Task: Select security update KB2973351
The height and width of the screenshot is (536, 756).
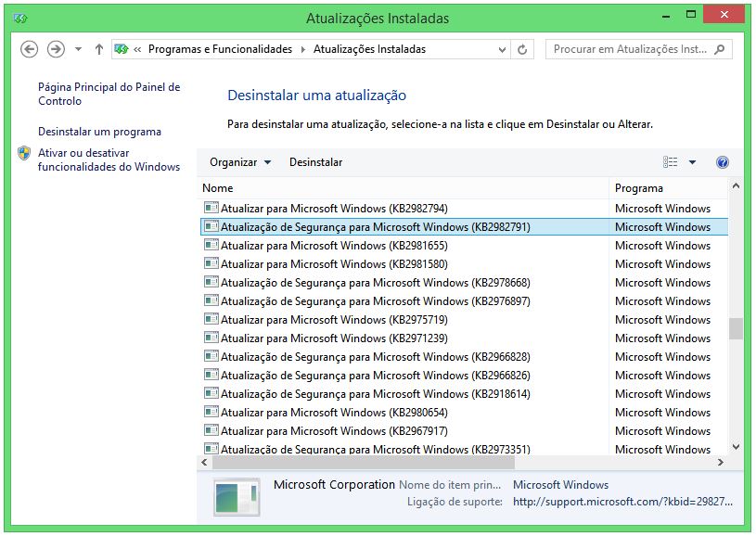Action: click(x=464, y=449)
